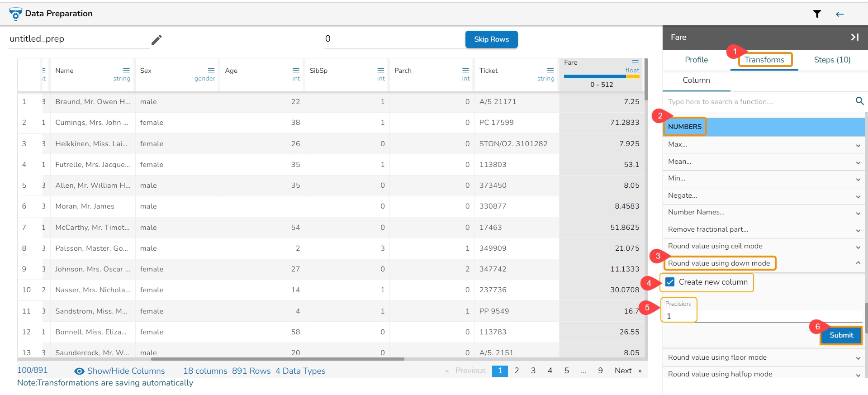This screenshot has height=395, width=868.
Task: Uncheck the Create new column checkbox
Action: click(670, 282)
